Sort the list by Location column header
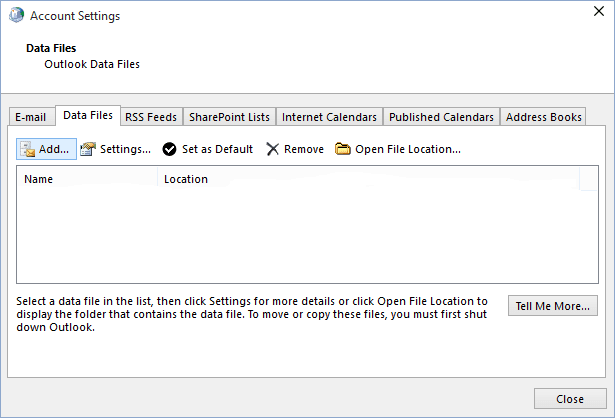This screenshot has width=615, height=418. tap(368, 179)
